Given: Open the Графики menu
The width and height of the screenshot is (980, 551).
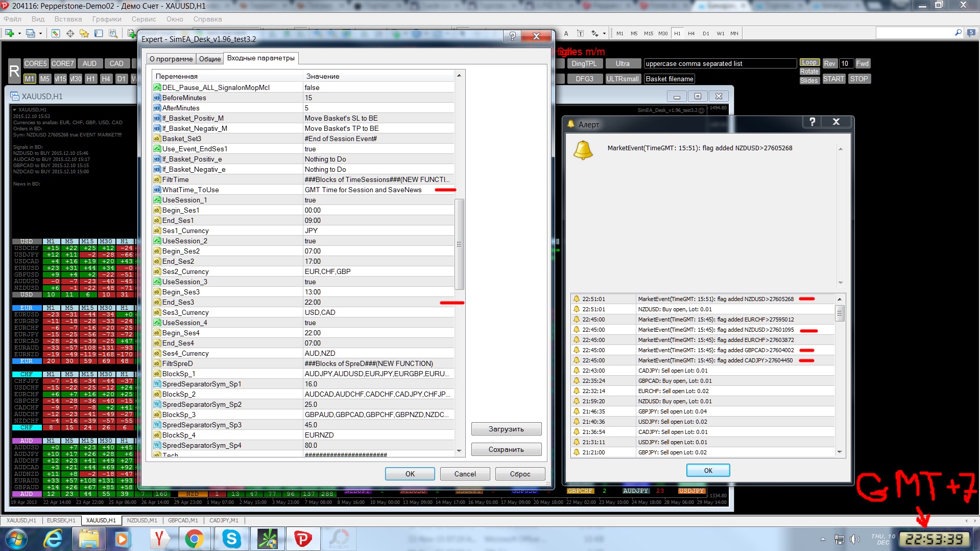Looking at the screenshot, I should [107, 19].
